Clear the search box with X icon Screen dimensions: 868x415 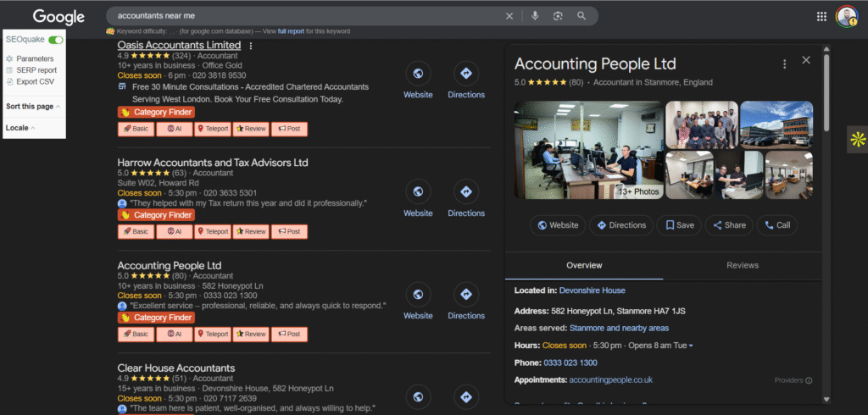pos(509,16)
